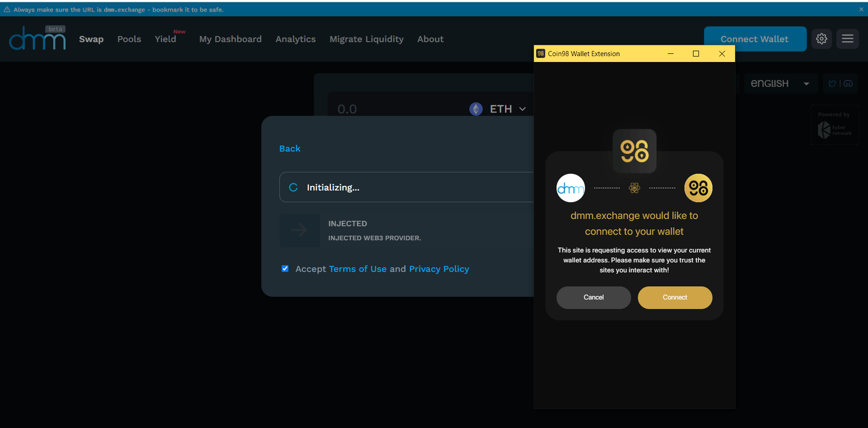
Task: Click the Coin98 title bar icon
Action: point(540,53)
